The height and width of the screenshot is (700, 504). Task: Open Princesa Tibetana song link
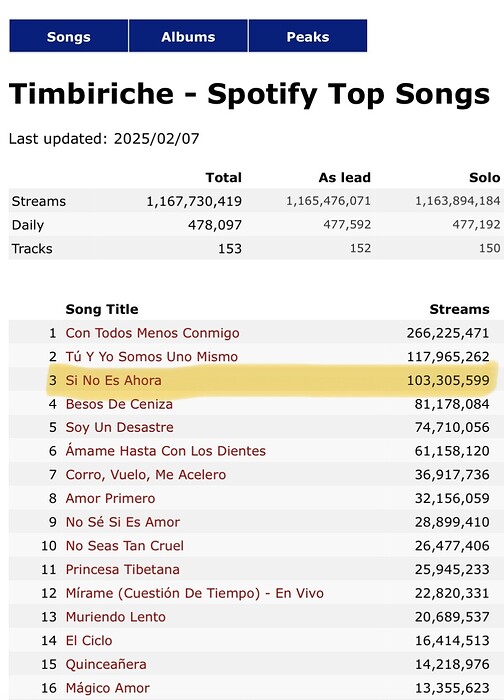(x=122, y=569)
